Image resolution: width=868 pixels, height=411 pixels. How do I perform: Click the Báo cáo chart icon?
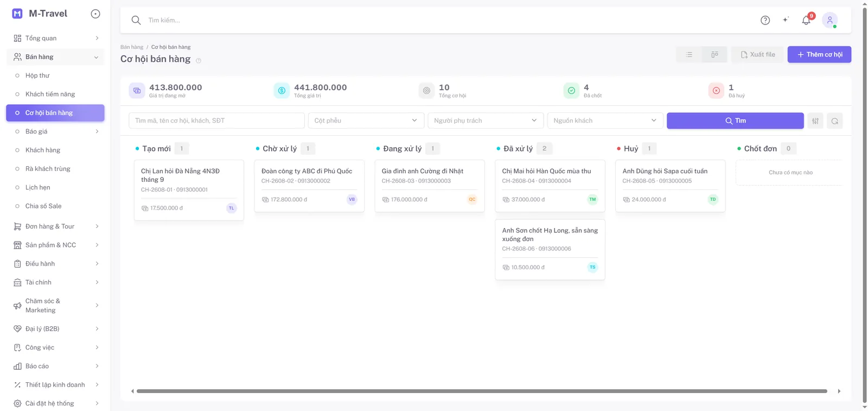pos(17,366)
